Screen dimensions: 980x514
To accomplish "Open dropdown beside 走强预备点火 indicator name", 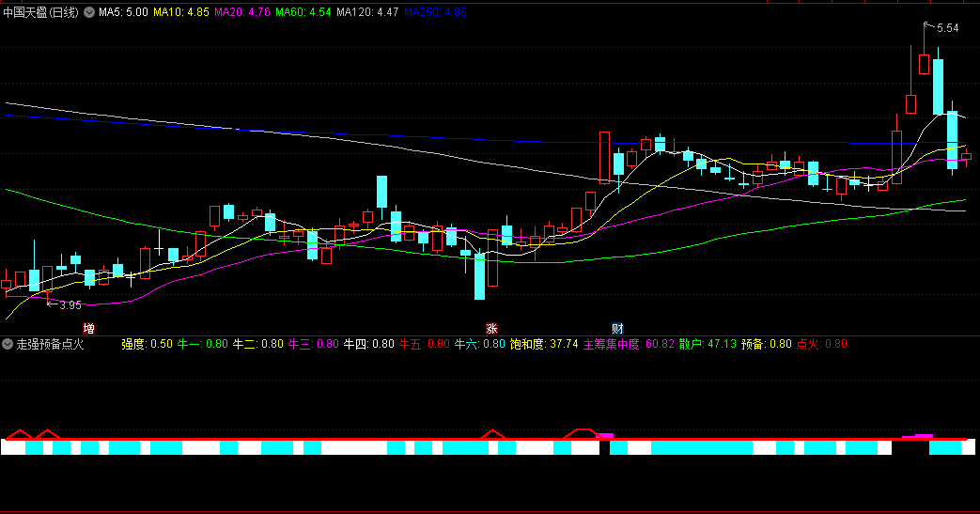I will (x=8, y=344).
